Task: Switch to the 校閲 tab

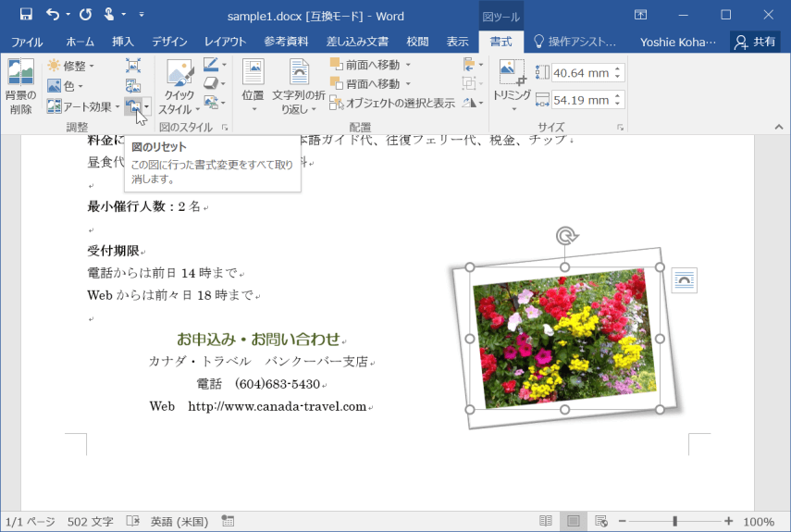Action: pos(417,42)
